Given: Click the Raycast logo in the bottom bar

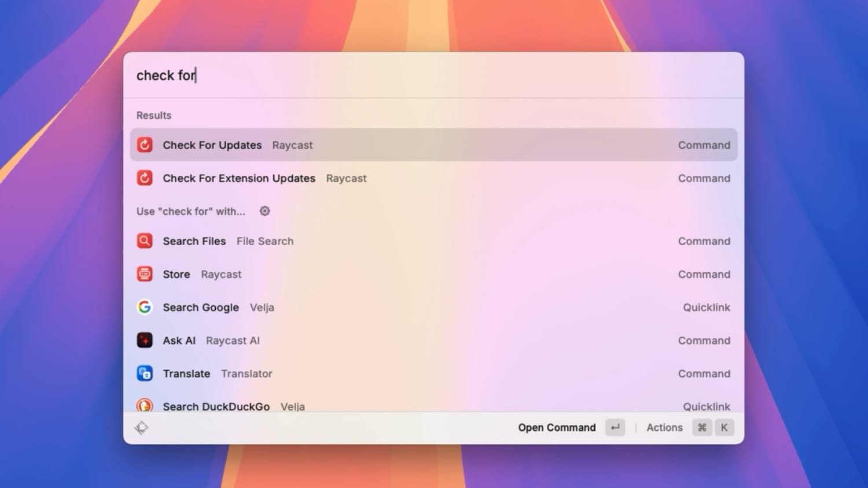Looking at the screenshot, I should (142, 428).
